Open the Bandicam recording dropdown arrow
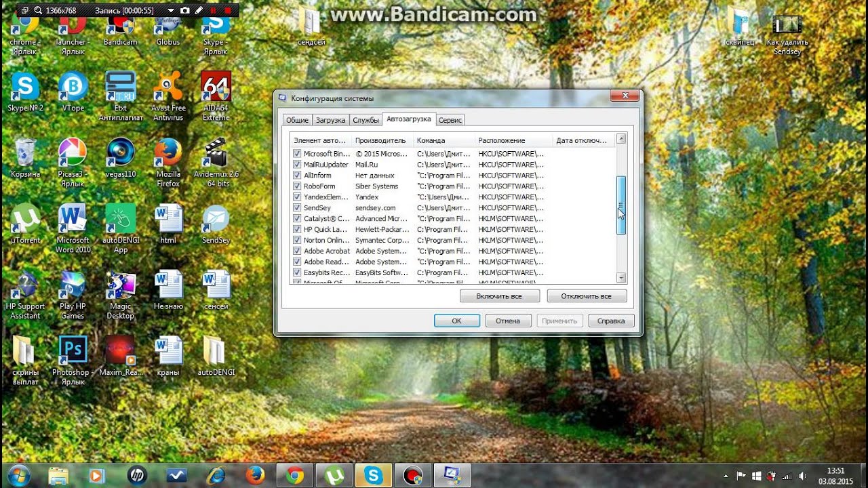The width and height of the screenshot is (868, 488). point(170,11)
